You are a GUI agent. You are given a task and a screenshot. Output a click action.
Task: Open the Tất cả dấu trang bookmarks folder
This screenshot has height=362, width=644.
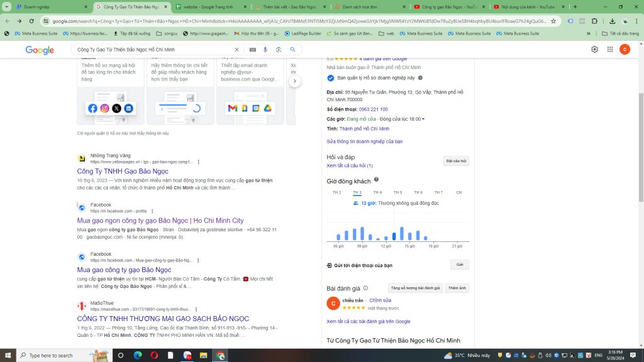pyautogui.click(x=619, y=33)
